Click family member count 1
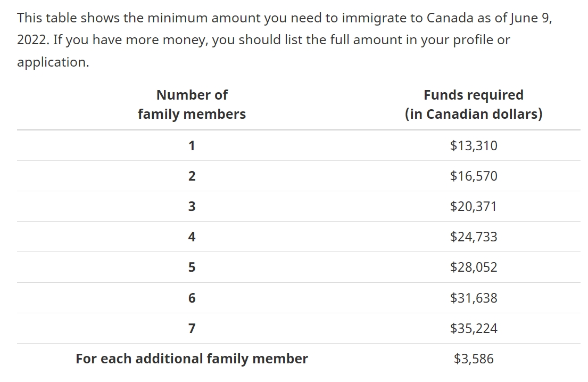The image size is (588, 382). point(192,145)
